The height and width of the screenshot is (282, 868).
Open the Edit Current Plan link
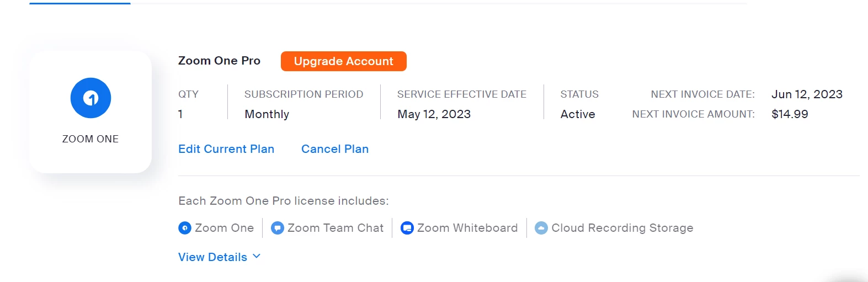pos(226,149)
